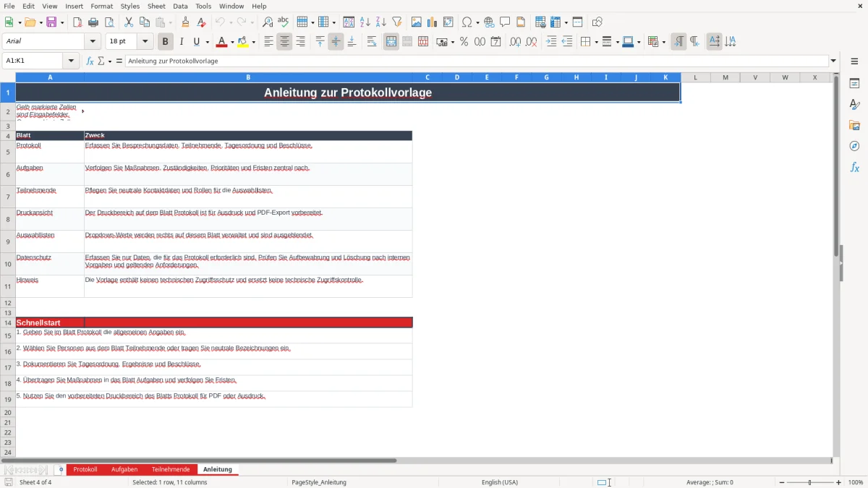Screen dimensions: 868x488
Task: Open the borders dropdown arrow
Action: click(595, 42)
